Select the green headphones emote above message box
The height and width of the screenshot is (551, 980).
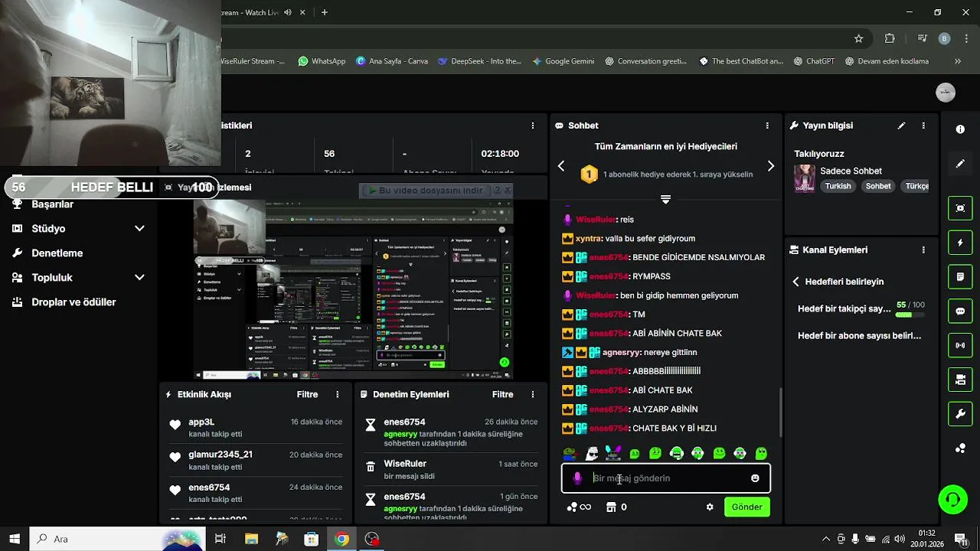(677, 453)
